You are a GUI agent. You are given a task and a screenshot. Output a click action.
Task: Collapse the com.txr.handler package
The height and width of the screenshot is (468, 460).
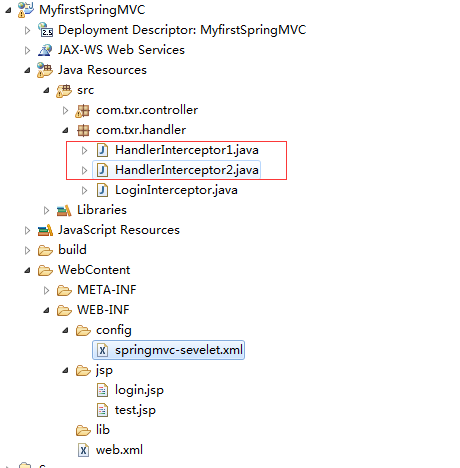pyautogui.click(x=65, y=130)
